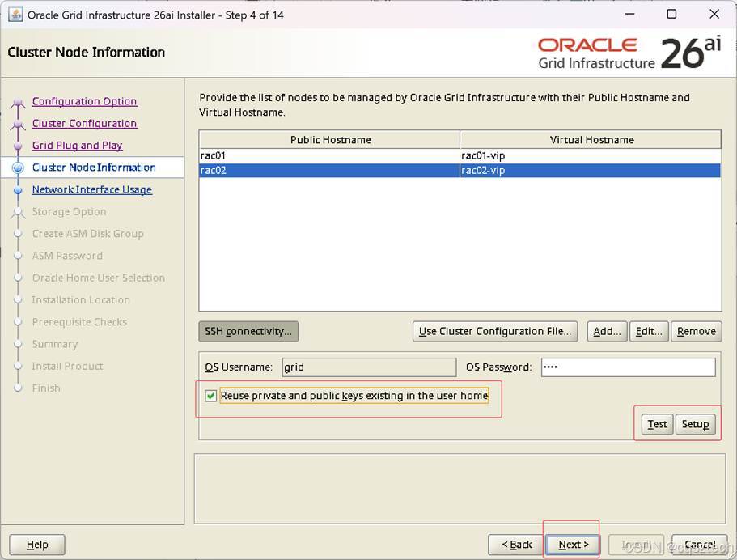Viewport: 737px width, 560px height.
Task: Click the Public Hostname column header
Action: [330, 140]
